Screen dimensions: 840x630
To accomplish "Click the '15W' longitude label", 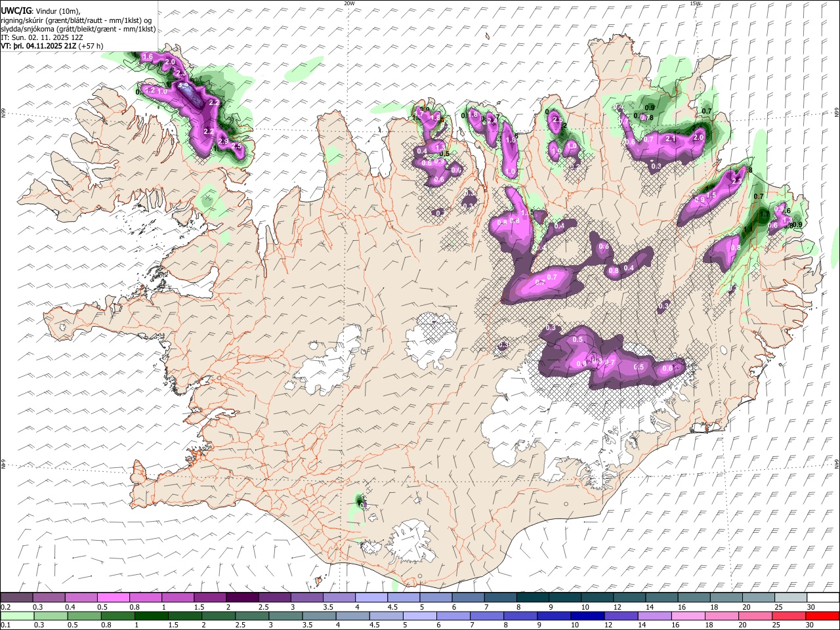I will (695, 3).
